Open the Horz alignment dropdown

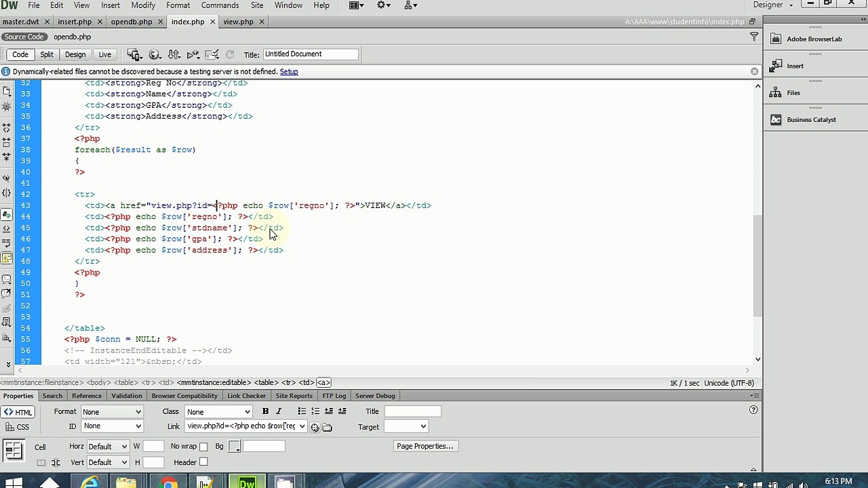pyautogui.click(x=107, y=447)
